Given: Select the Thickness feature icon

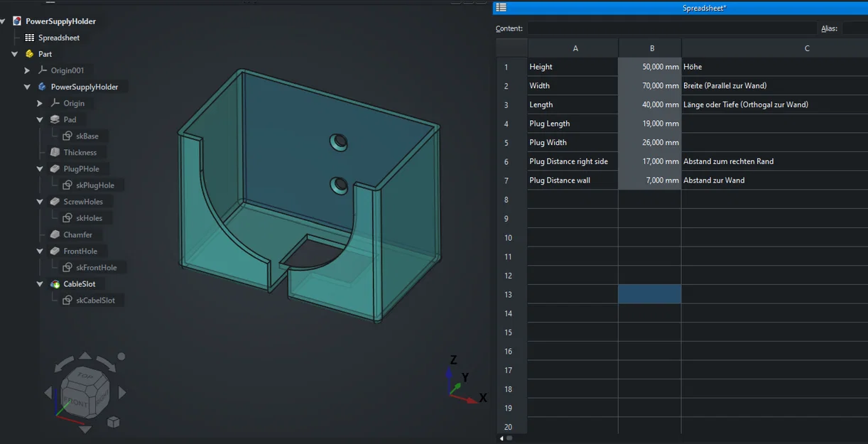Looking at the screenshot, I should (x=56, y=152).
